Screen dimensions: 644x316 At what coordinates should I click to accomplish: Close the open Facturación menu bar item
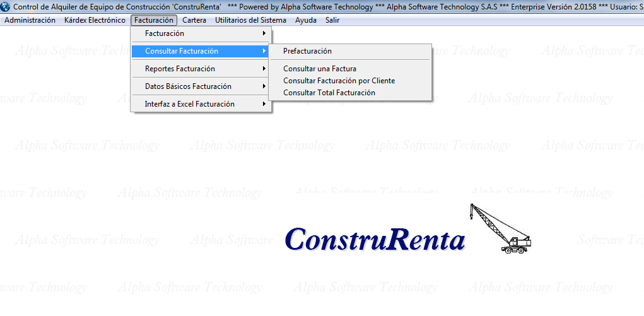pos(154,20)
